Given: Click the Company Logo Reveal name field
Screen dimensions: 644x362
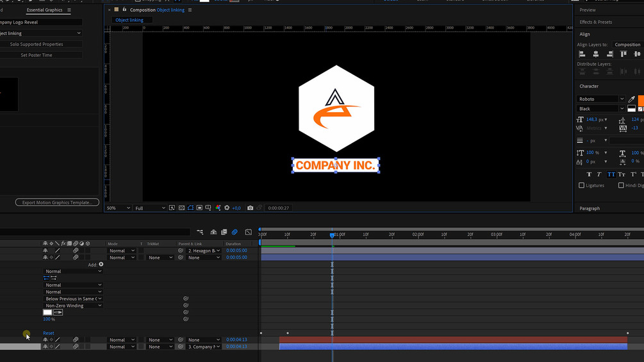Looking at the screenshot, I should click(40, 22).
